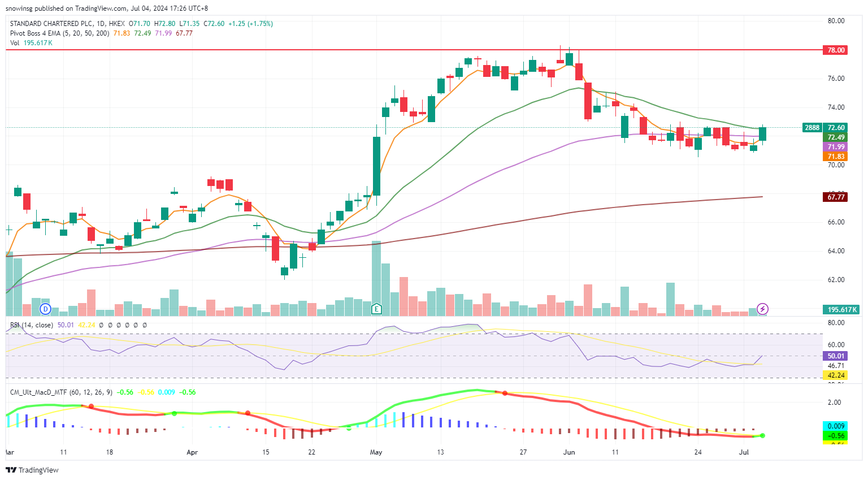
Task: Click the 74.00 price scale label
Action: click(x=836, y=107)
